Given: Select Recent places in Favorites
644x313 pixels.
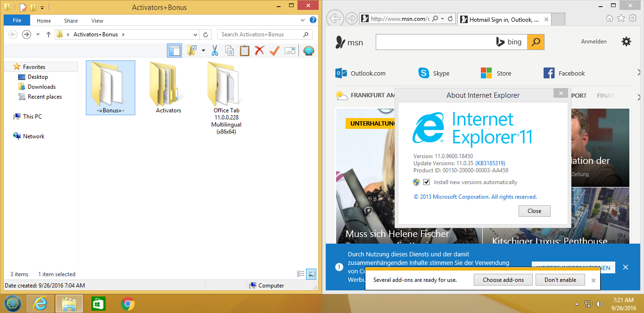Looking at the screenshot, I should [x=45, y=97].
